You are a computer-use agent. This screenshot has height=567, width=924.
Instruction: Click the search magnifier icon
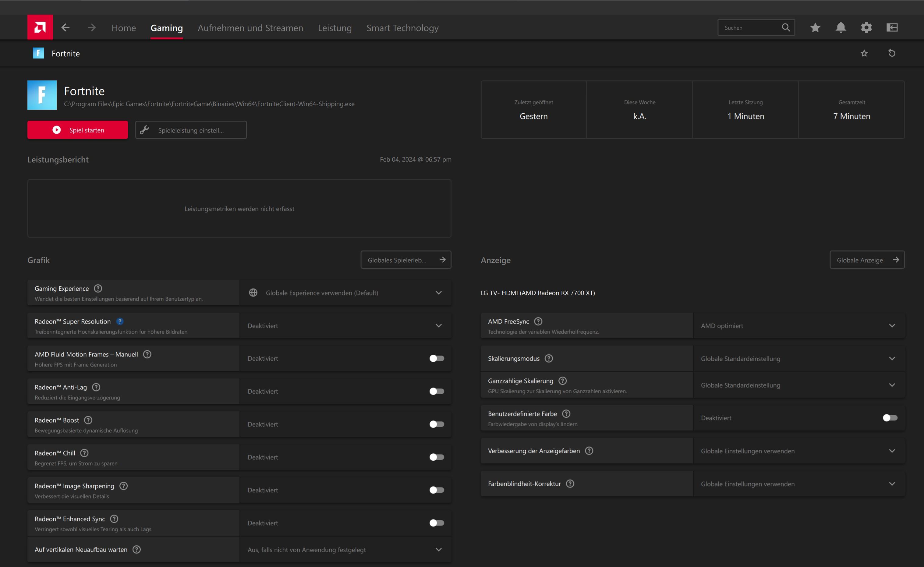786,27
